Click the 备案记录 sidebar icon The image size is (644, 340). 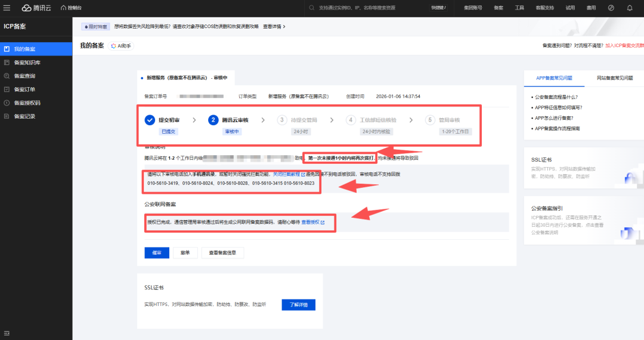7,116
